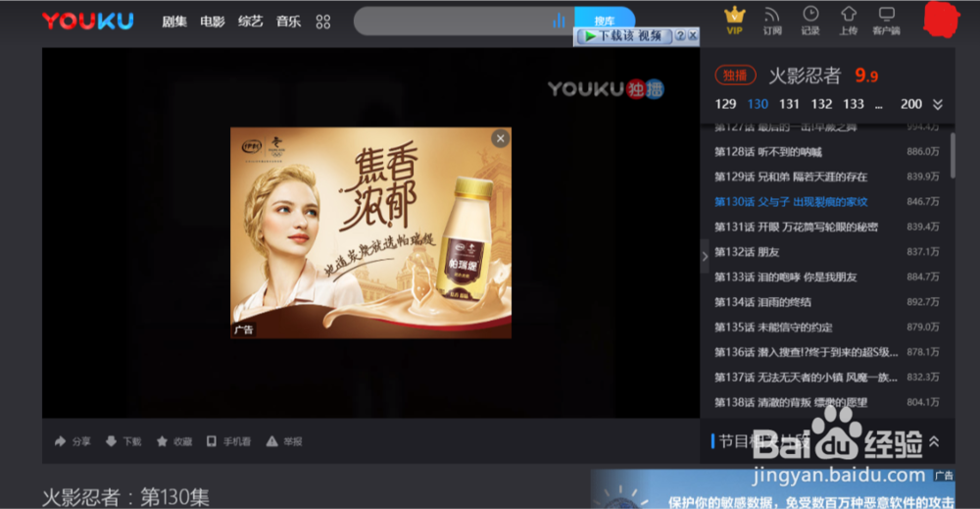Click the episode list scrollbar
The height and width of the screenshot is (509, 980).
(953, 154)
